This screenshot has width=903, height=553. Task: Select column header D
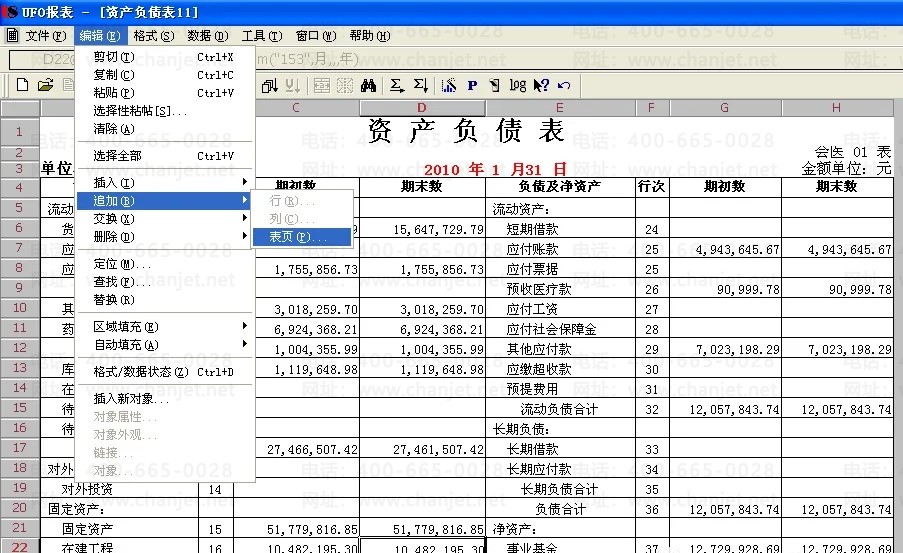click(422, 108)
